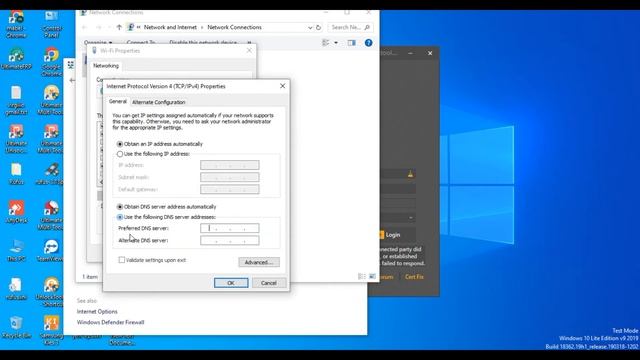Click the back arrow in the Settings window

pyautogui.click(x=72, y=80)
